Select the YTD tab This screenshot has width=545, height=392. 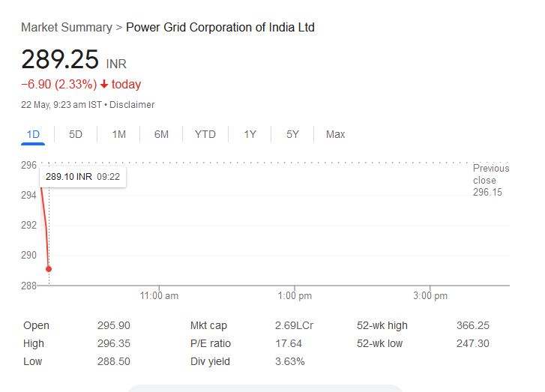tap(205, 134)
